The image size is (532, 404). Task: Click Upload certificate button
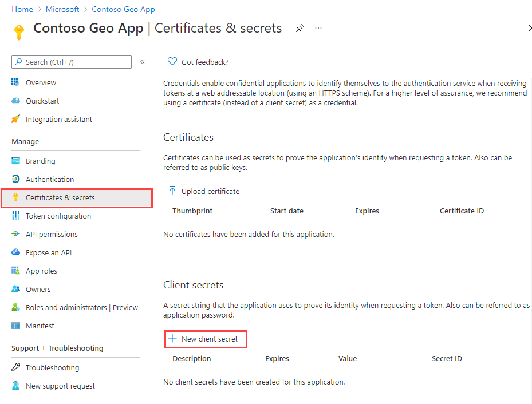click(x=204, y=191)
